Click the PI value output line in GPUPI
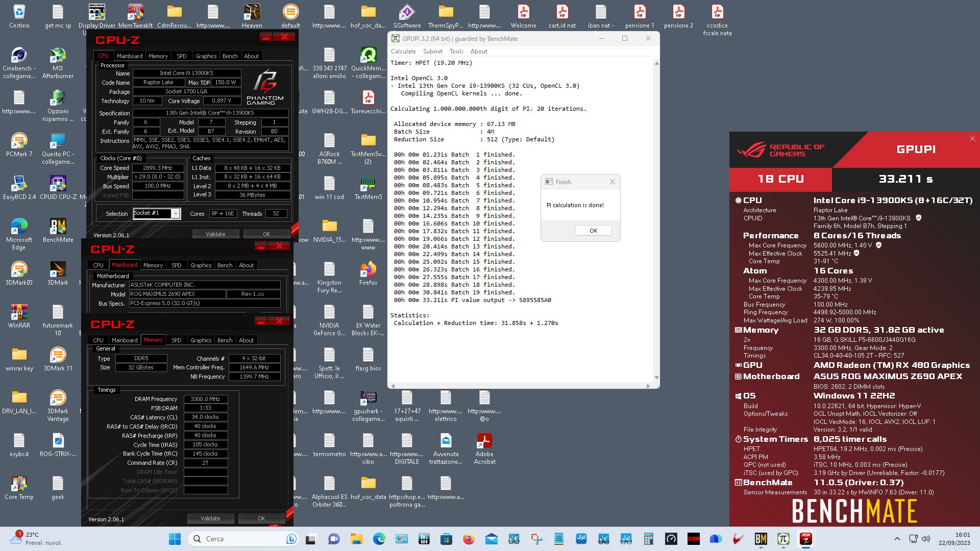 (x=472, y=300)
